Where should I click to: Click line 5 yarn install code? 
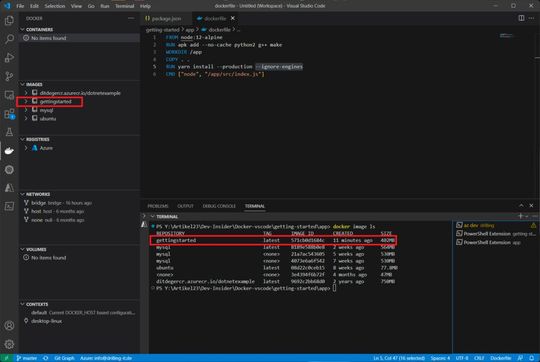click(x=234, y=67)
